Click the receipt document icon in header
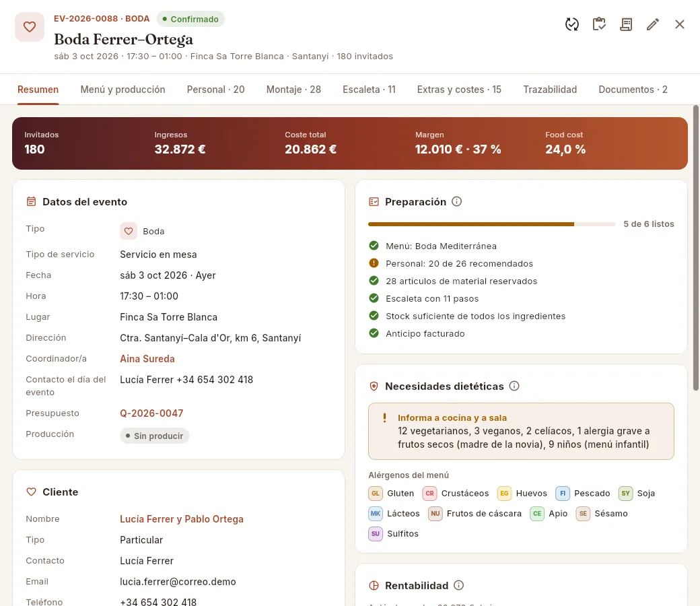This screenshot has height=606, width=700. point(626,24)
